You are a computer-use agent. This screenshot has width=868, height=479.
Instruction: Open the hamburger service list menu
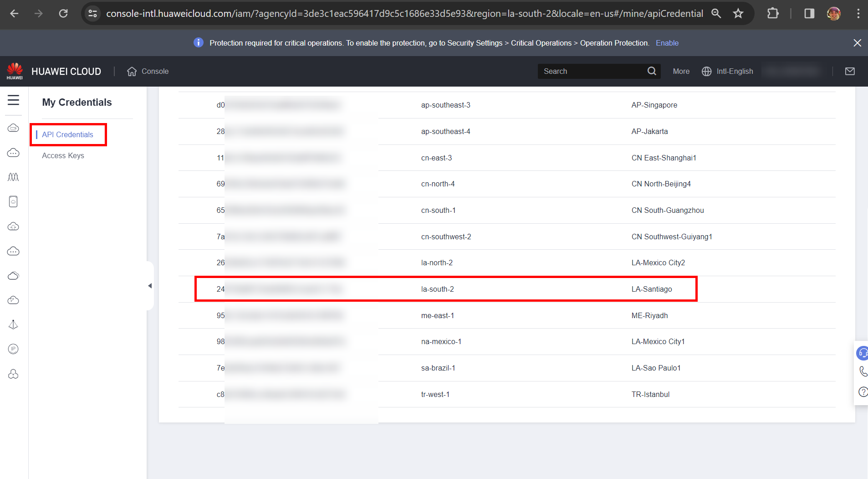coord(13,100)
